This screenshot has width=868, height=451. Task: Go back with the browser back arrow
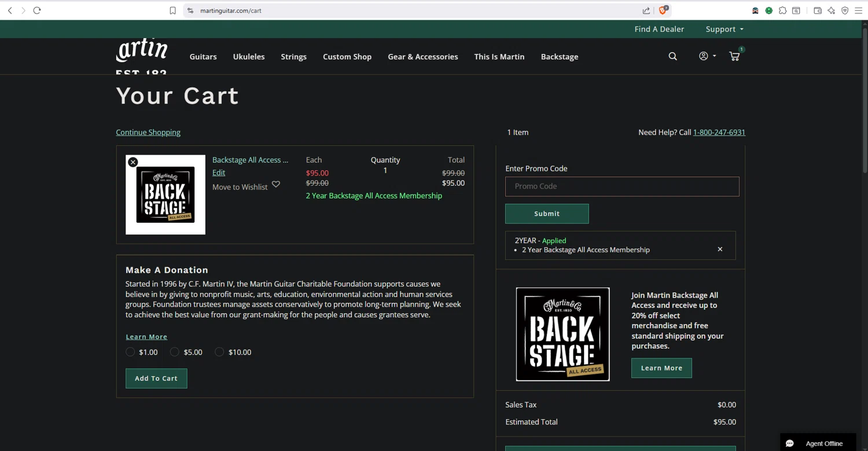point(10,10)
